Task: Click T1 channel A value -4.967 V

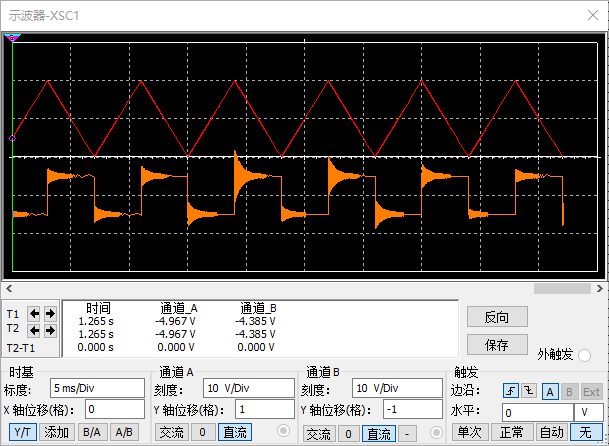Action: 175,321
